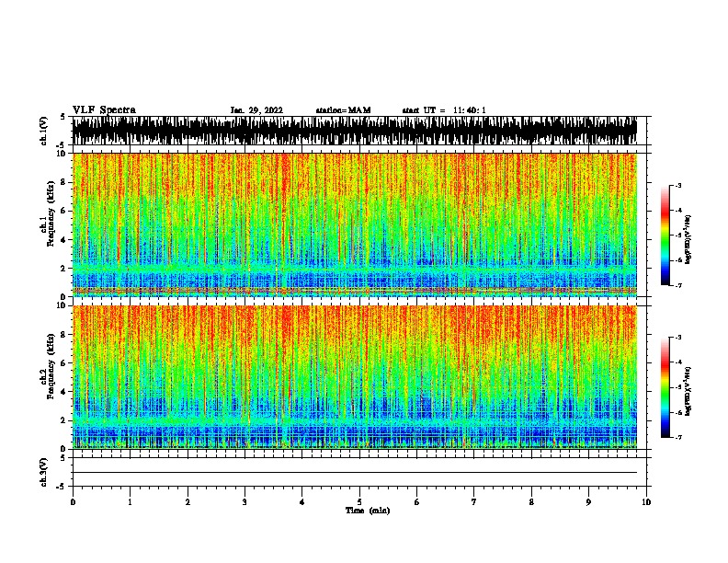Click the "-7" label on ch.1 color bar
728x563 pixels.
pyautogui.click(x=678, y=285)
